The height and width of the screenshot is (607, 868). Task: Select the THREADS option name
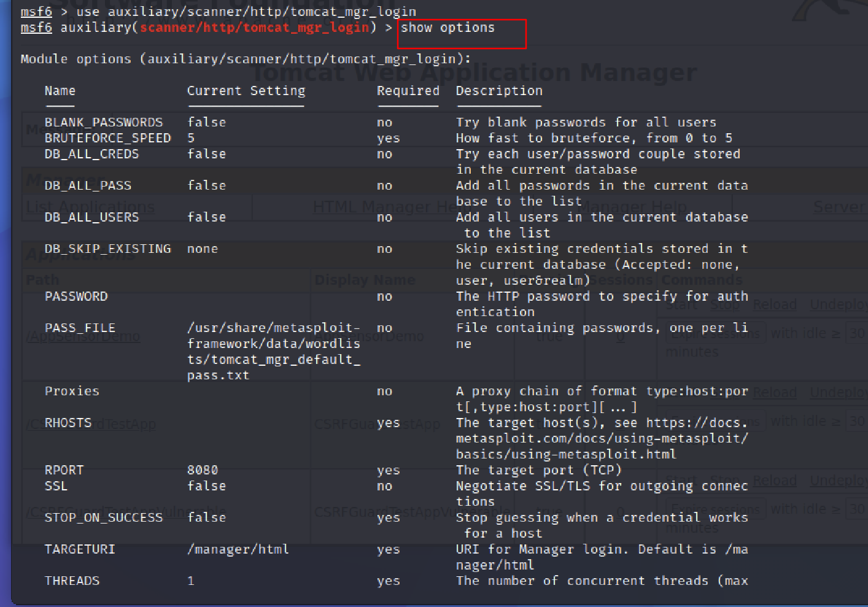pyautogui.click(x=72, y=581)
